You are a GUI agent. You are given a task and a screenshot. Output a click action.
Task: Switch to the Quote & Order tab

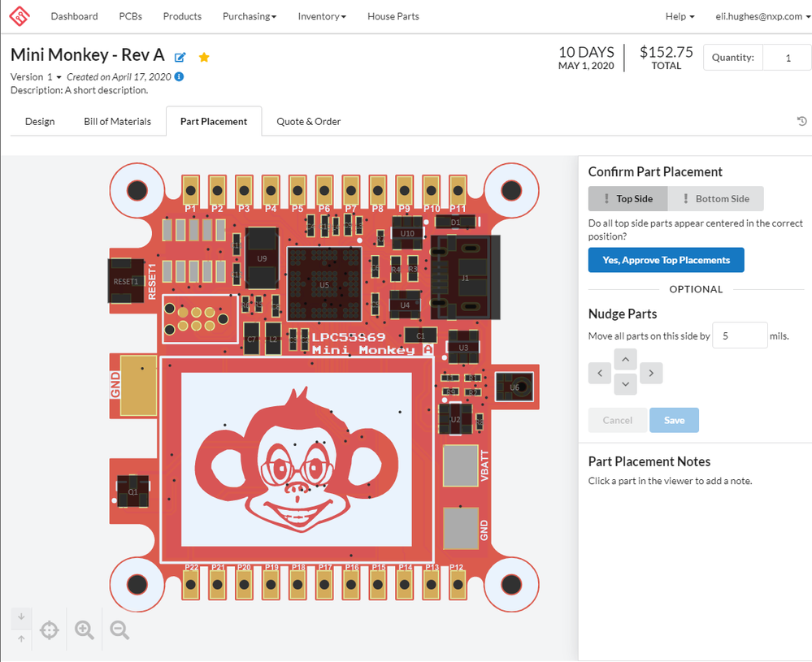click(308, 121)
